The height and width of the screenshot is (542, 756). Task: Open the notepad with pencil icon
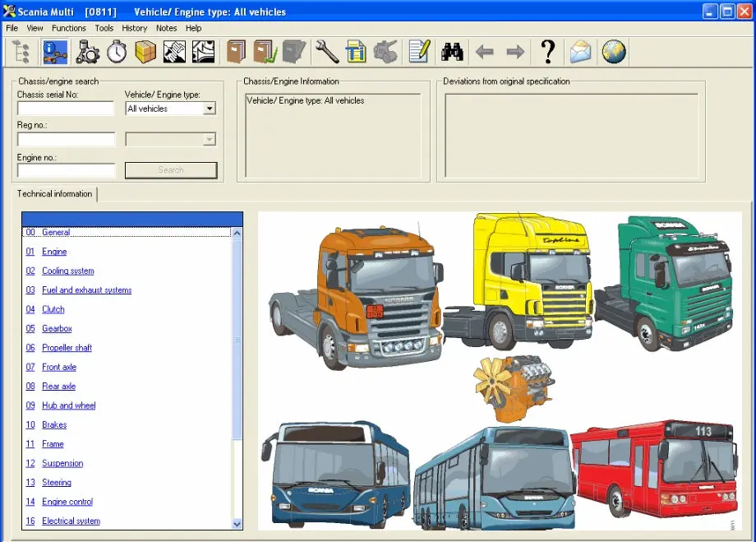pos(419,52)
